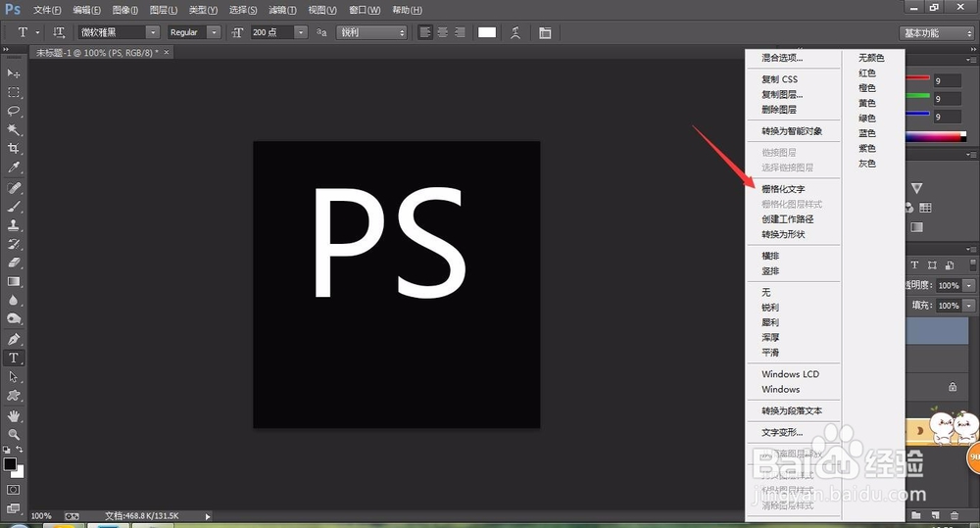The image size is (980, 528).
Task: Select the Lasso tool
Action: [x=13, y=112]
